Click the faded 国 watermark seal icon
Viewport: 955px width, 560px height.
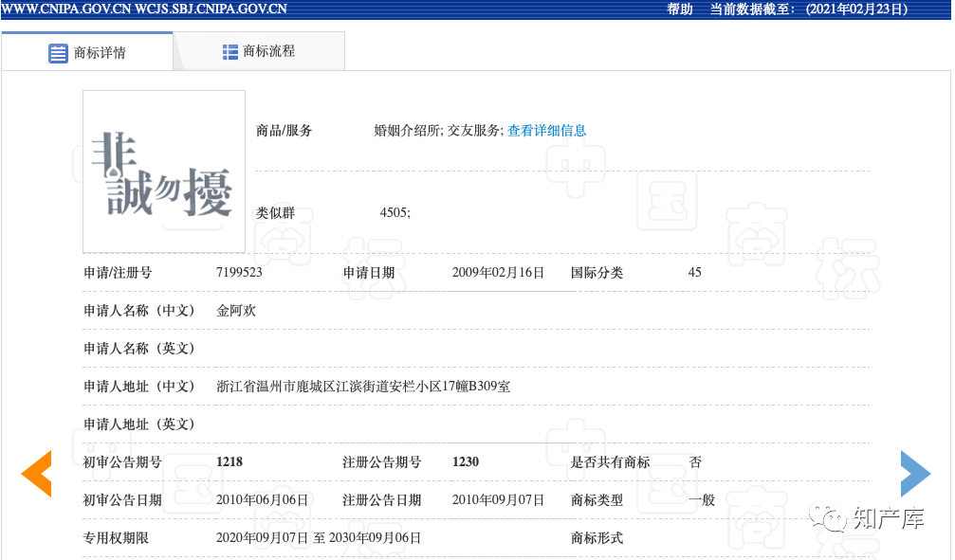click(668, 201)
